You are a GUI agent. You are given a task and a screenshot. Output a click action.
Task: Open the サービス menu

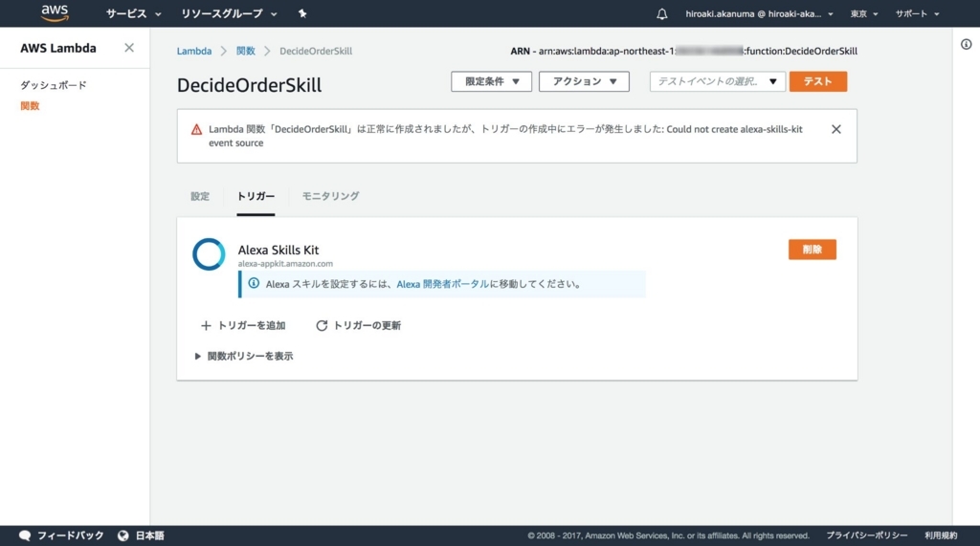coord(133,13)
